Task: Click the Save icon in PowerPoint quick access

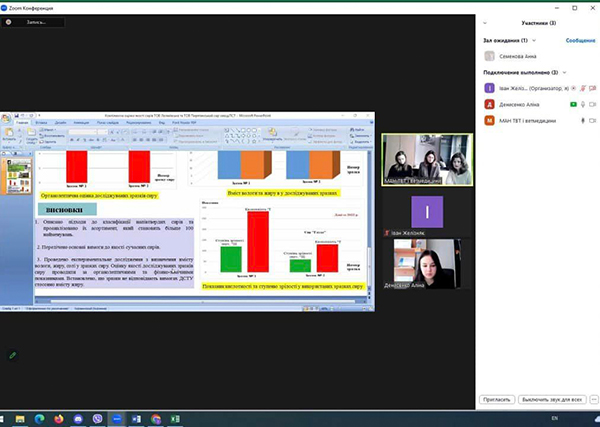Action: 16,116
